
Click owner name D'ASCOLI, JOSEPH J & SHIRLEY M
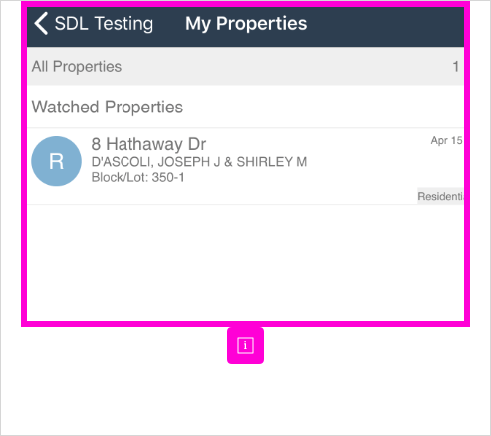pyautogui.click(x=199, y=162)
